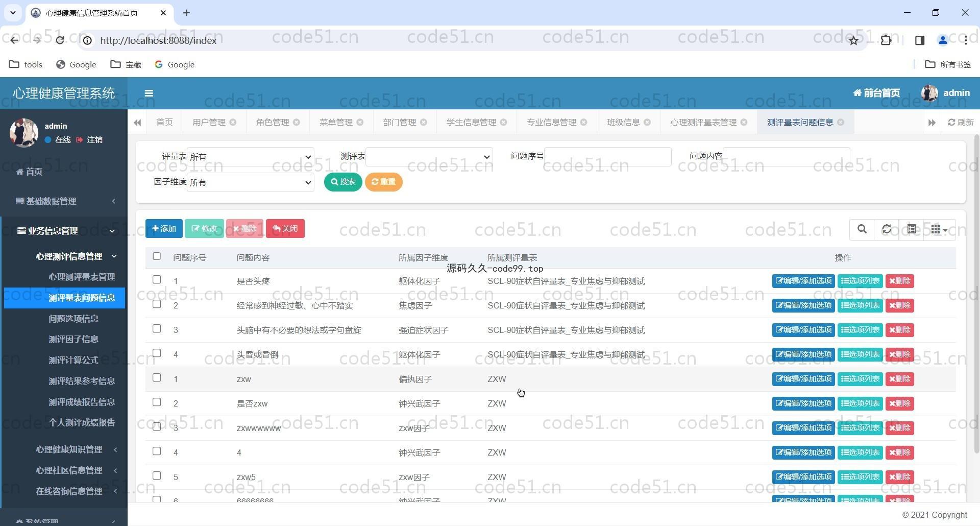Open the columns grid dropdown
The width and height of the screenshot is (980, 526).
pos(939,229)
